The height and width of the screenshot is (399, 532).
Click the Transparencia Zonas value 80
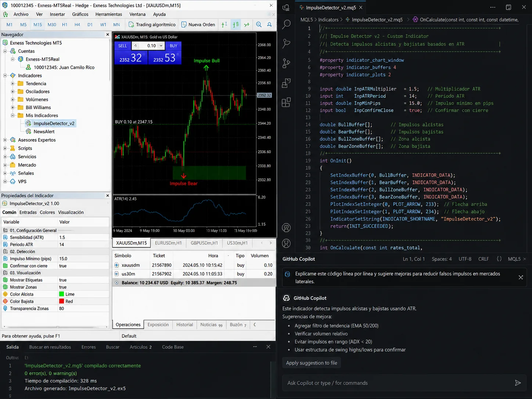[x=62, y=309]
